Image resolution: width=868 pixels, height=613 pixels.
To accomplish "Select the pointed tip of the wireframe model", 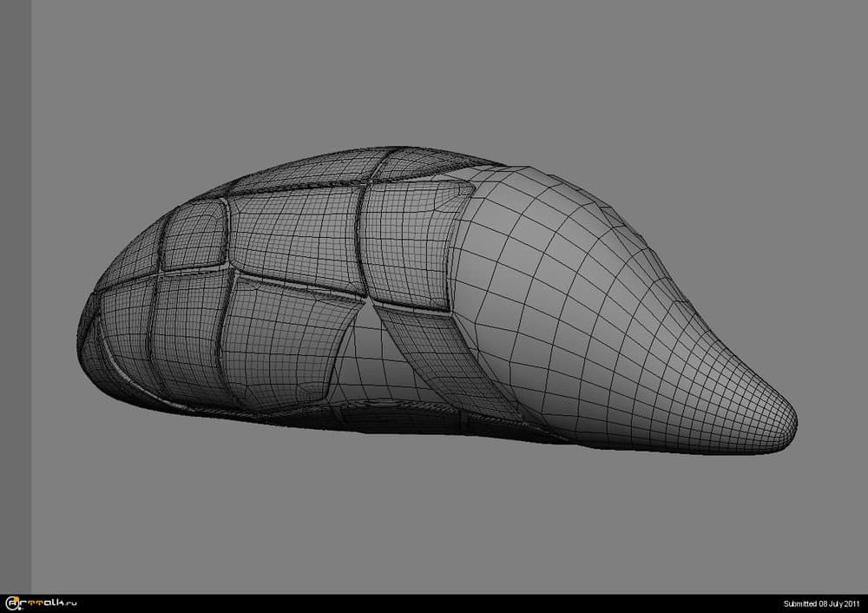I will click(x=784, y=425).
